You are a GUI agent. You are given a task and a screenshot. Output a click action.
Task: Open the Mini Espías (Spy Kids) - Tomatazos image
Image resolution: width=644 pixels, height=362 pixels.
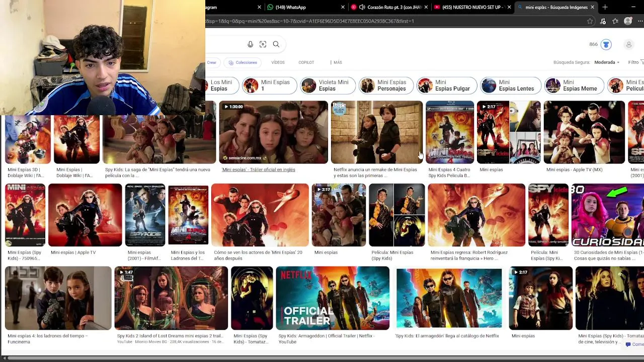pyautogui.click(x=252, y=298)
